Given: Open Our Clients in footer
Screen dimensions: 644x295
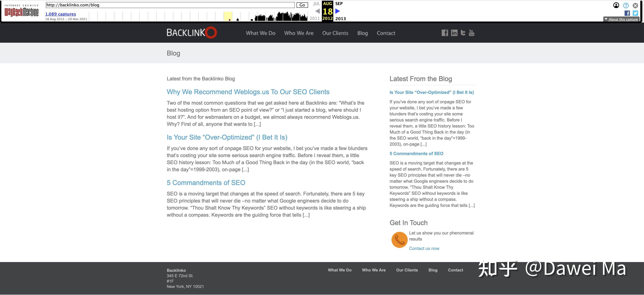Looking at the screenshot, I should pos(407,270).
